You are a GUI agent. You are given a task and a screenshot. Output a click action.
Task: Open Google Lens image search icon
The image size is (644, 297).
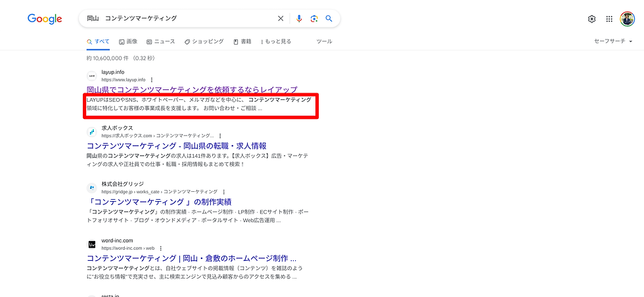tap(314, 18)
